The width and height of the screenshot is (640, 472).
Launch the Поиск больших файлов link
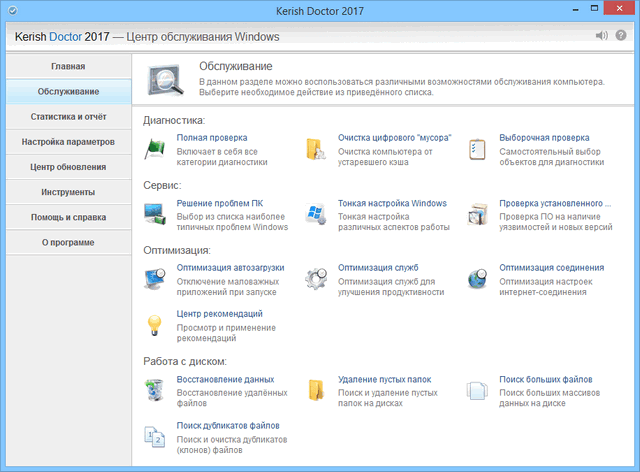[x=546, y=380]
